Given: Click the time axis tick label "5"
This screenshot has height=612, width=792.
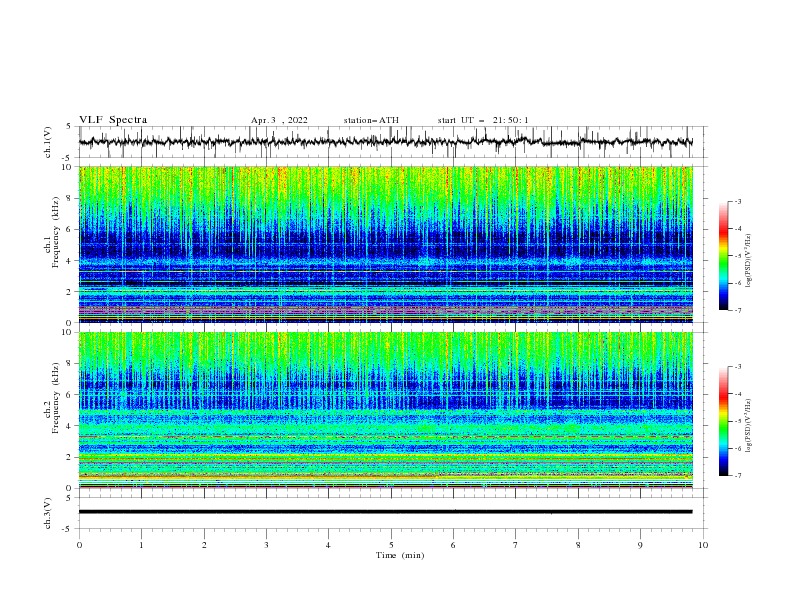Looking at the screenshot, I should click(391, 545).
